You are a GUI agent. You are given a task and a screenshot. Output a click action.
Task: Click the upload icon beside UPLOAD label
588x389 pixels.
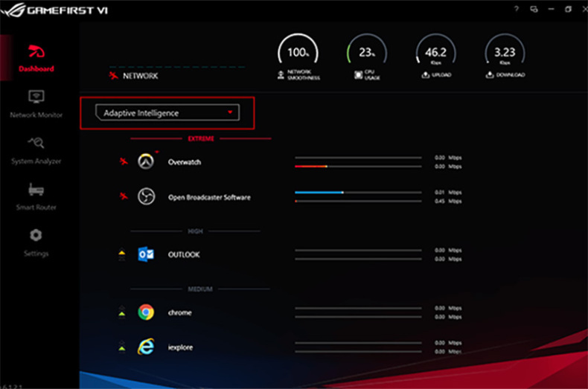pyautogui.click(x=425, y=75)
